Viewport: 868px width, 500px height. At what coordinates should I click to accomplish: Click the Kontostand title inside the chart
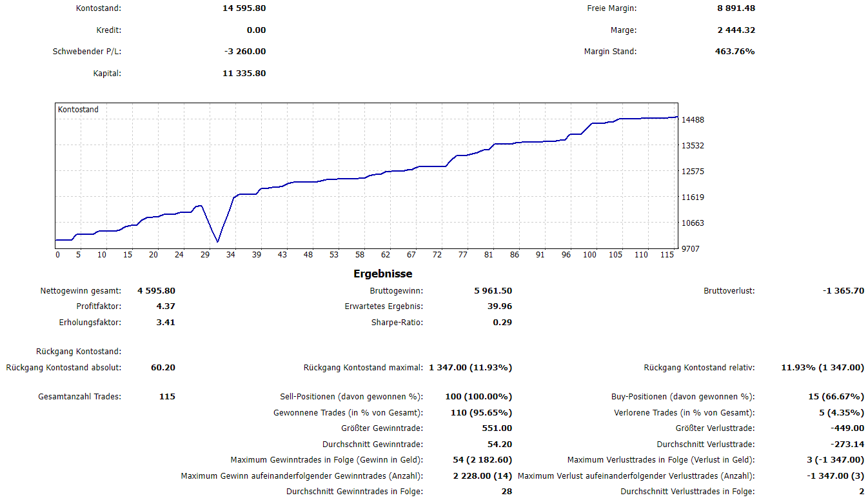click(x=78, y=110)
